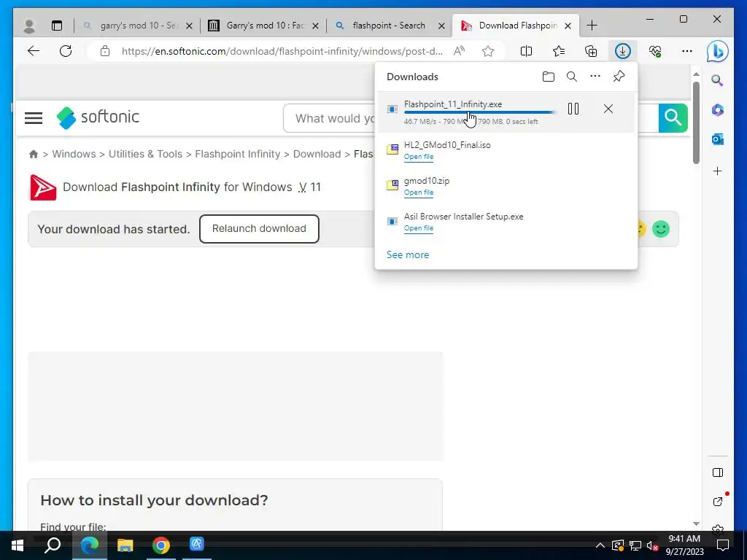Open the split screen icon
747x560 pixels.
527,51
